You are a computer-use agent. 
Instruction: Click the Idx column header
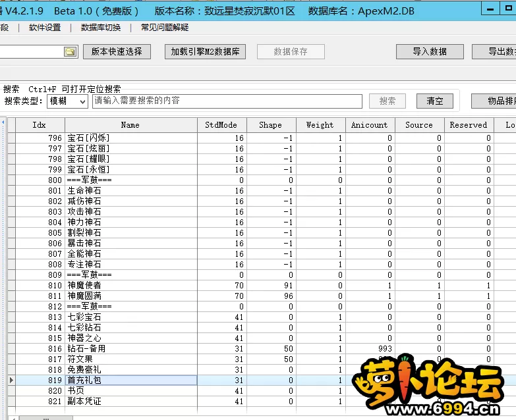[x=40, y=125]
